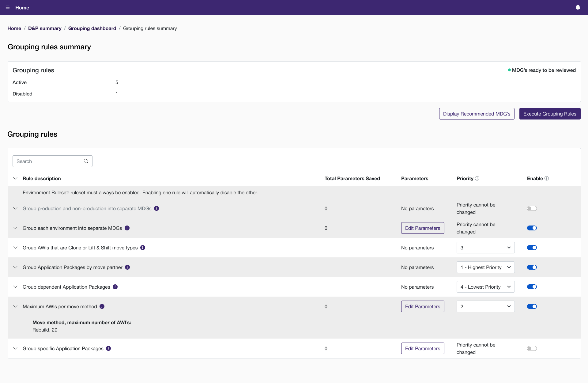The height and width of the screenshot is (383, 588).
Task: Enable Group specific Application Packages toggle
Action: click(x=532, y=348)
